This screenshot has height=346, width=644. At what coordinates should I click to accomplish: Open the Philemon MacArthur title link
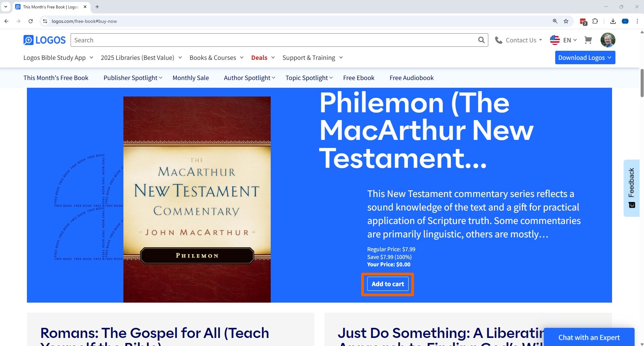tap(426, 130)
